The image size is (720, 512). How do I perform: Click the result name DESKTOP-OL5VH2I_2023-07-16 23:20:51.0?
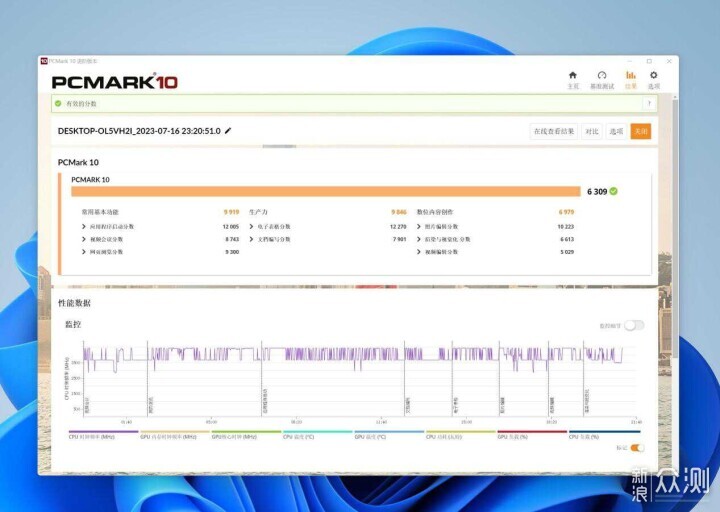[139, 131]
